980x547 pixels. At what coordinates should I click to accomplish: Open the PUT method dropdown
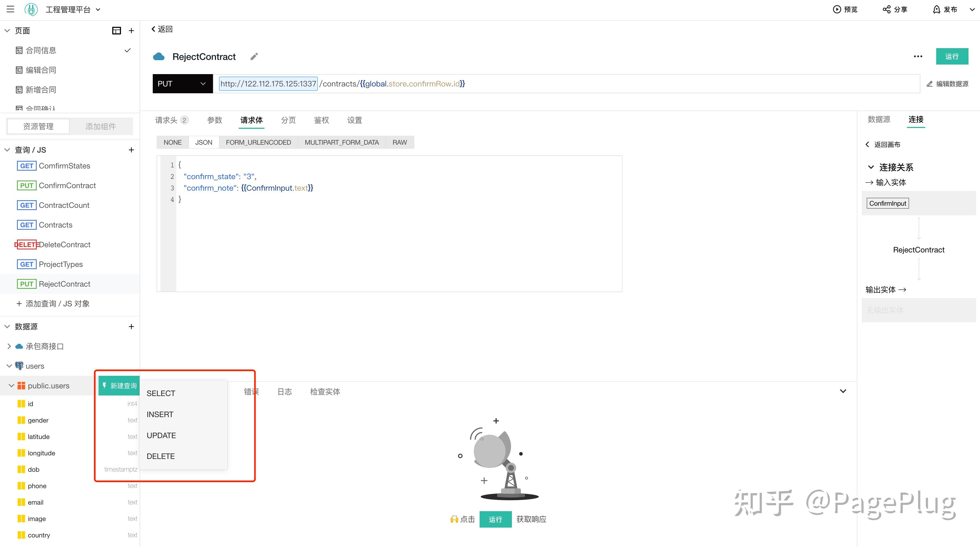pos(183,84)
